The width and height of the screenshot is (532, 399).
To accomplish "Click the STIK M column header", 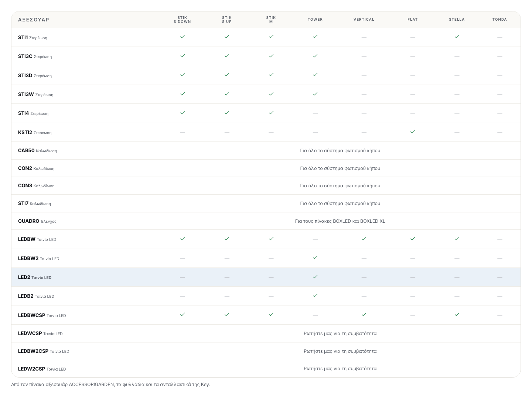I will 271,20.
